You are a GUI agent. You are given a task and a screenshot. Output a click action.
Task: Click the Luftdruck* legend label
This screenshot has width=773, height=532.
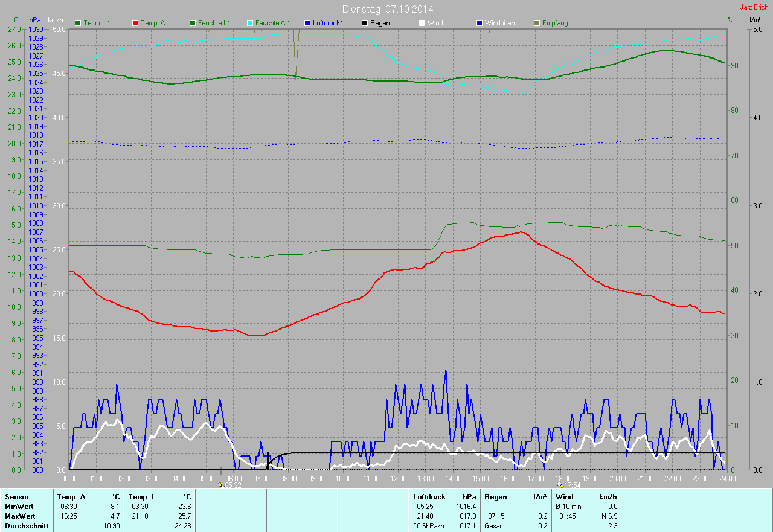[328, 23]
